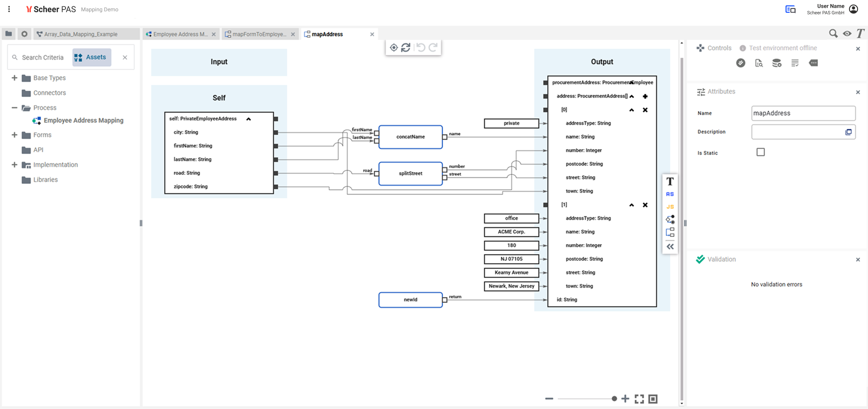Collapse array element [1] in Output
Viewport: 868px width, 409px height.
point(632,205)
